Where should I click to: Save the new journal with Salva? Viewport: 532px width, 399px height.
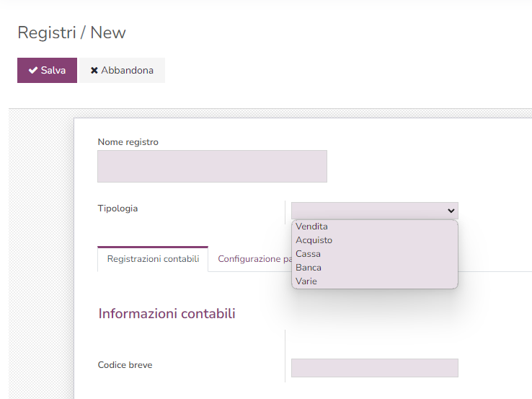[47, 71]
